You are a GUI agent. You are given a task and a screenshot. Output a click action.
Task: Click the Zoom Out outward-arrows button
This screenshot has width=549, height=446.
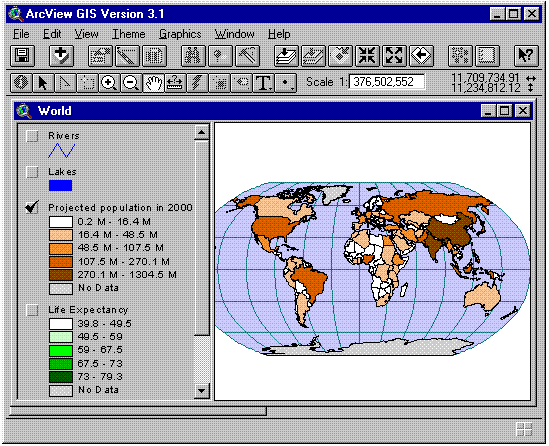[x=394, y=56]
